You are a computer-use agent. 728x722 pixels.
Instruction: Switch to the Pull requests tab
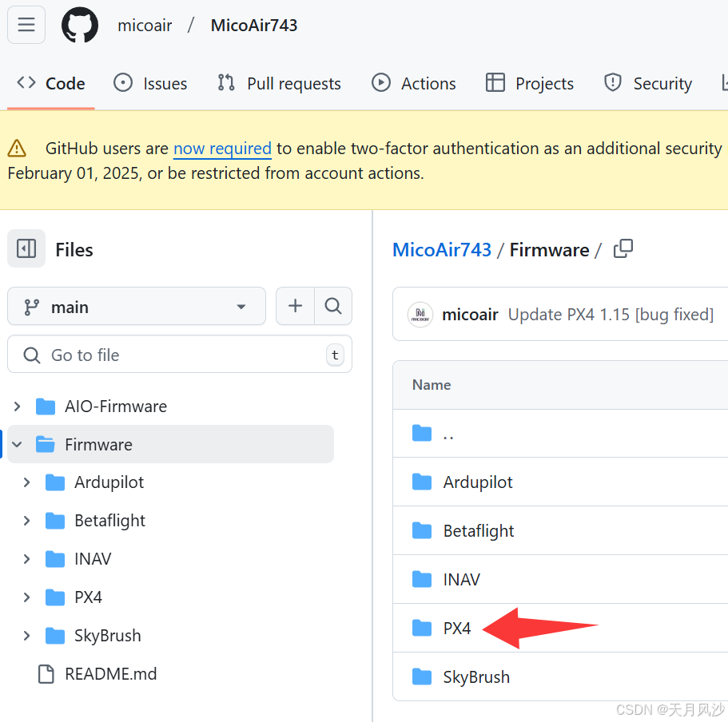pos(279,84)
